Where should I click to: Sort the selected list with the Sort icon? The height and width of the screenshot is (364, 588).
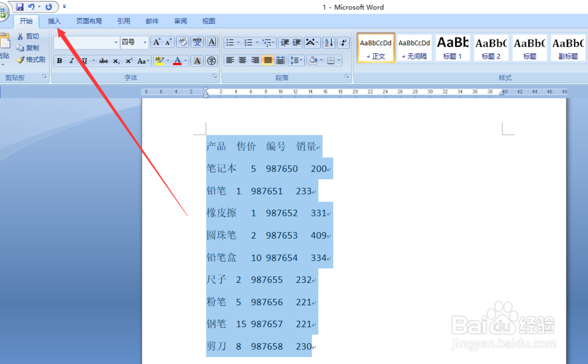328,43
